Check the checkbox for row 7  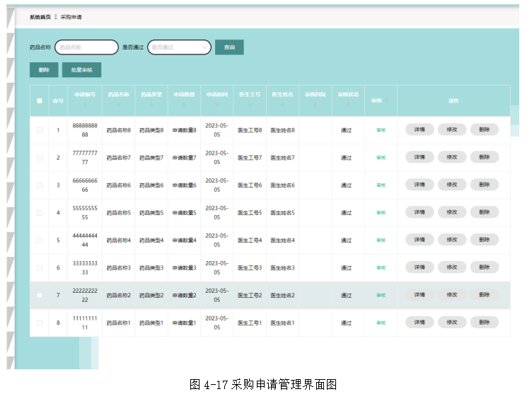pyautogui.click(x=40, y=295)
